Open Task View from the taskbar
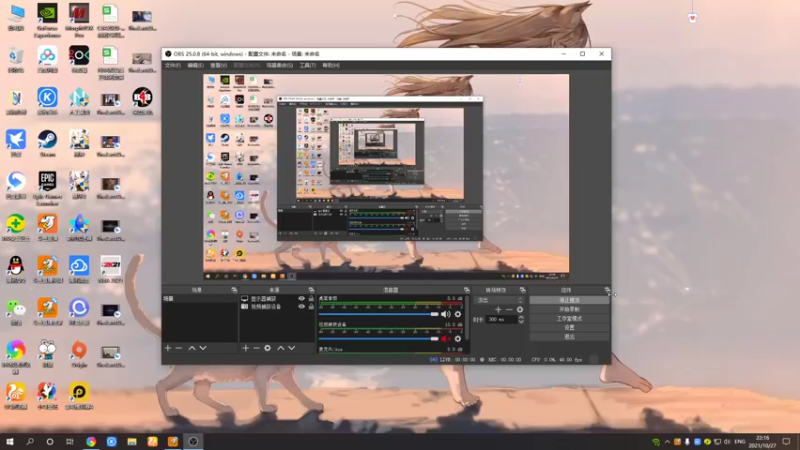This screenshot has height=450, width=800. [70, 441]
